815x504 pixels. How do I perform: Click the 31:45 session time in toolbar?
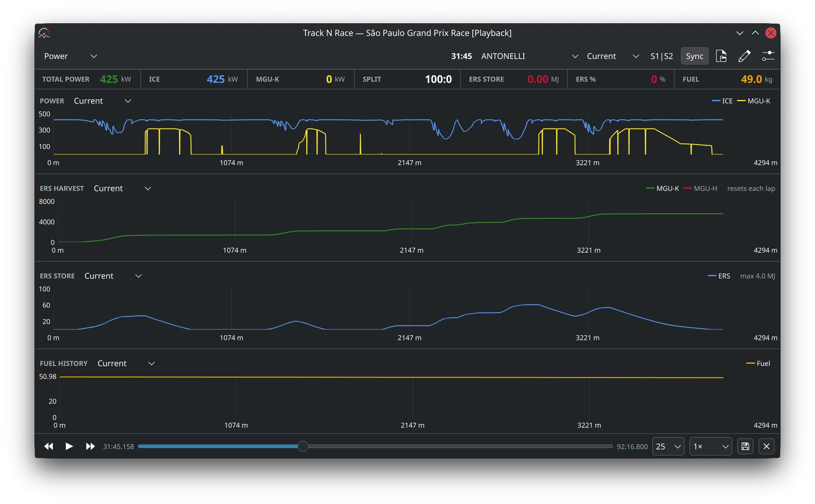click(461, 56)
